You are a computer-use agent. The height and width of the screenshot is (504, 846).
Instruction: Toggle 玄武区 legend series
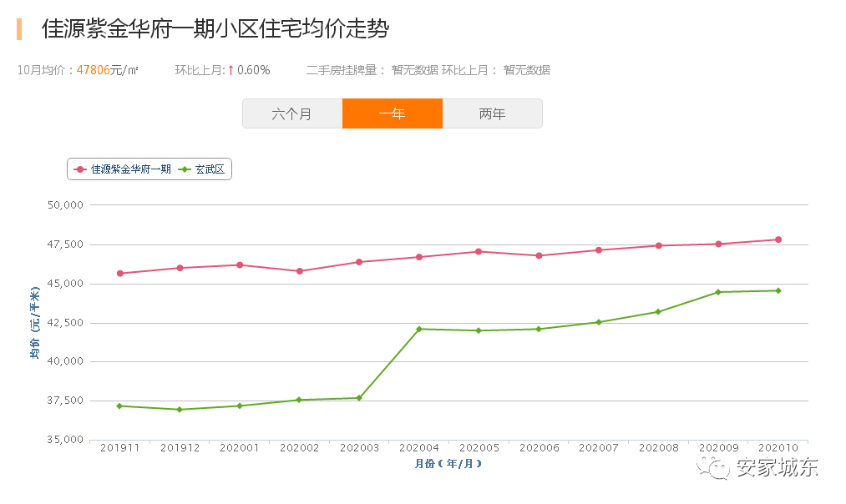(x=201, y=169)
